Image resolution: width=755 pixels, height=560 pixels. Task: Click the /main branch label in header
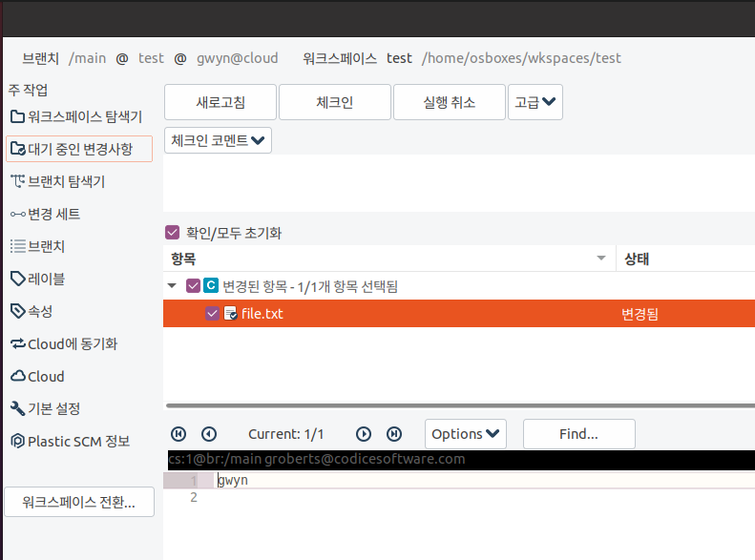[x=87, y=58]
